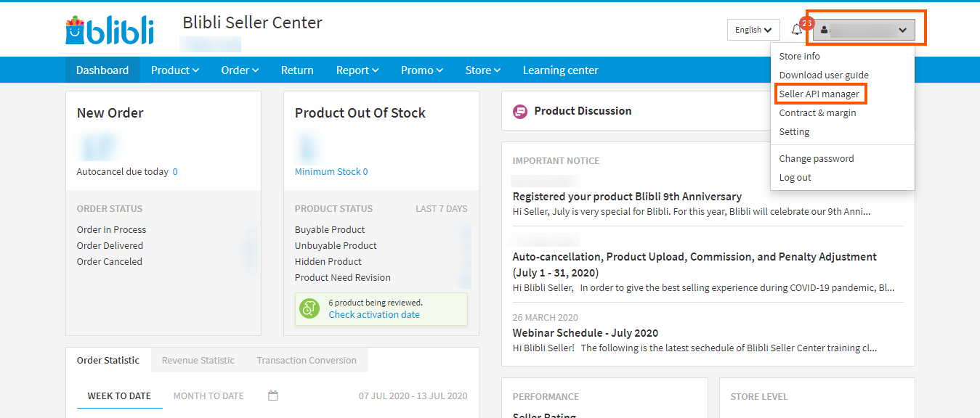
Task: Open the Auto-cancellation and Penalty Adjustment notice
Action: [x=694, y=265]
